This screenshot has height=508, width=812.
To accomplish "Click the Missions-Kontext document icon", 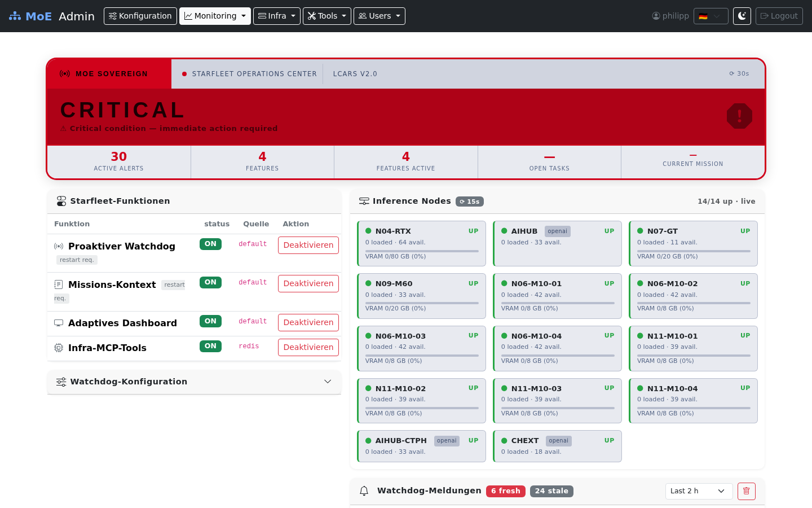I will tap(59, 284).
